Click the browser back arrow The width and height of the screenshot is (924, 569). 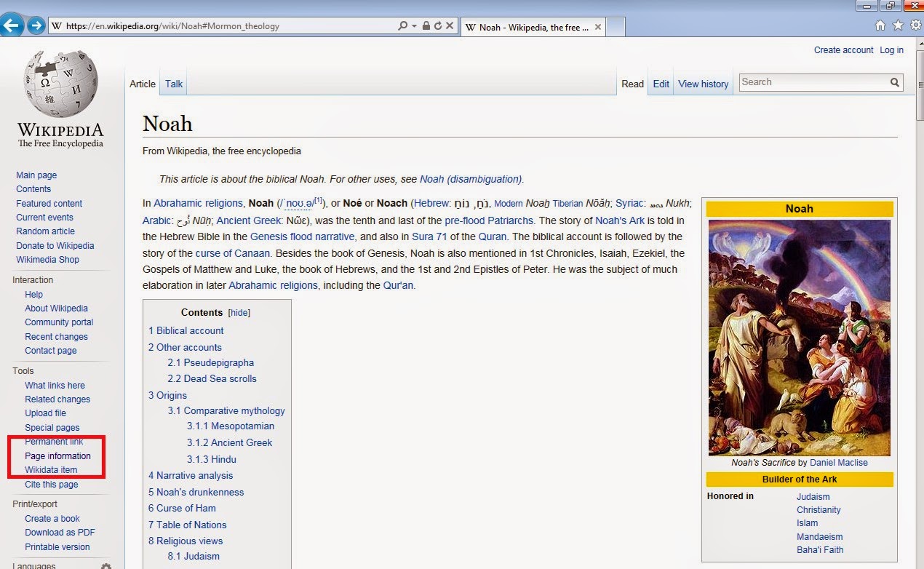(x=12, y=24)
